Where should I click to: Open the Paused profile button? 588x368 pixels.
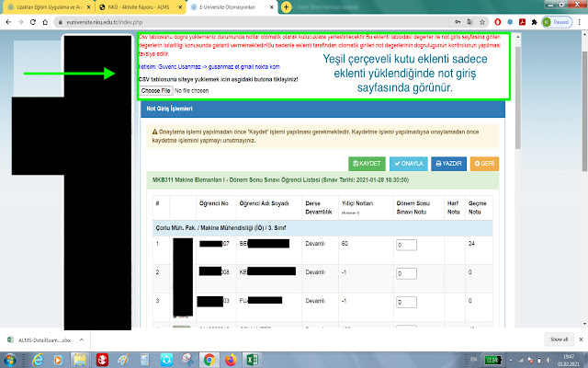point(558,22)
